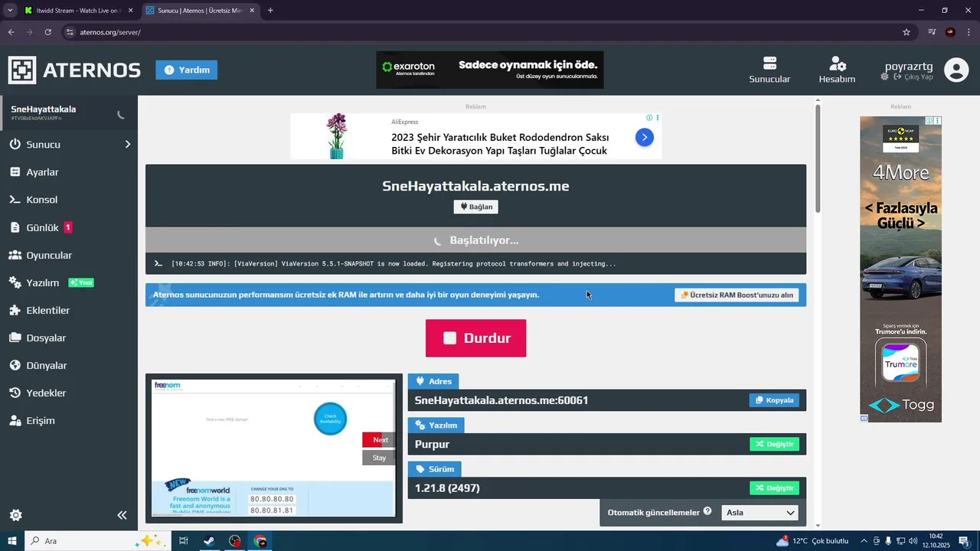Click the page vertical scrollbar

818,158
